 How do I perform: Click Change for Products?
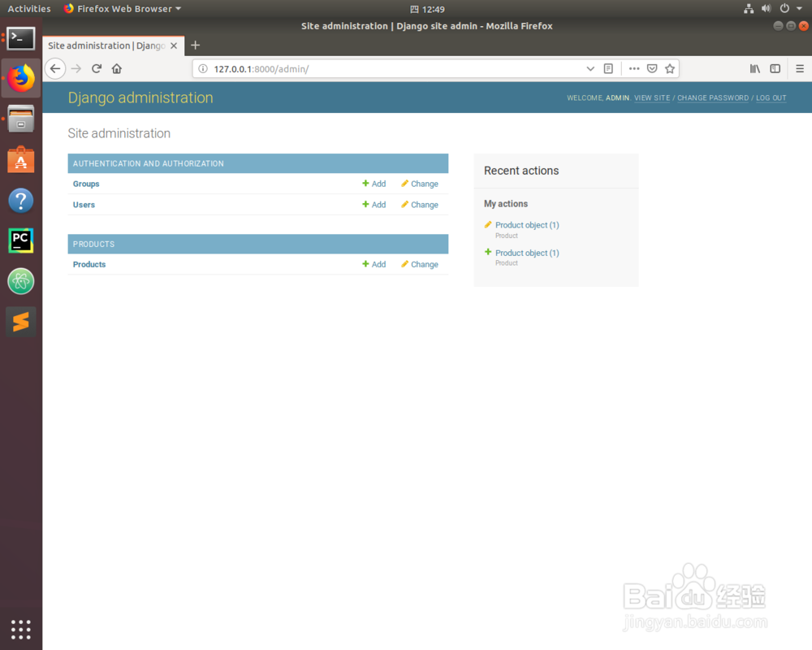click(420, 264)
